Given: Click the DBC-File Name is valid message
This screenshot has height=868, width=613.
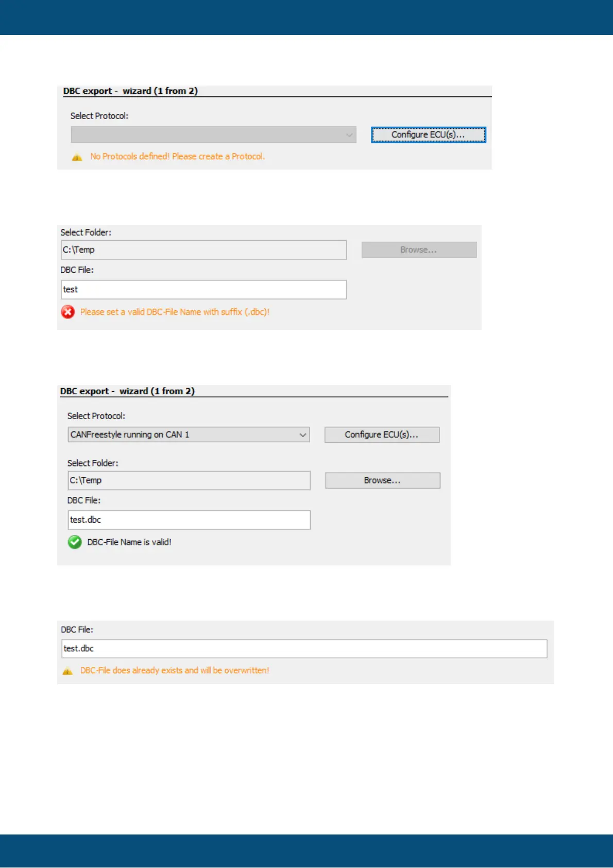Looking at the screenshot, I should [129, 542].
